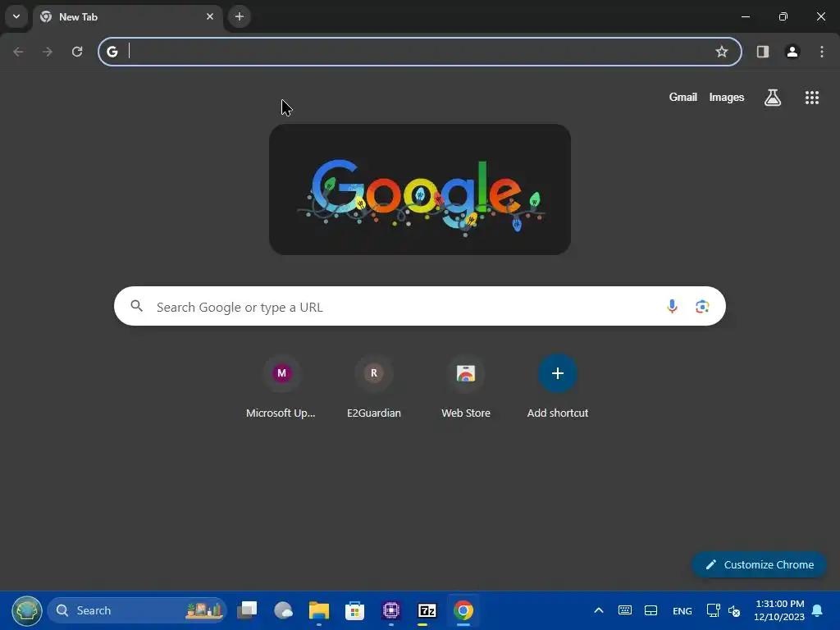Open ENG language switcher

(682, 610)
